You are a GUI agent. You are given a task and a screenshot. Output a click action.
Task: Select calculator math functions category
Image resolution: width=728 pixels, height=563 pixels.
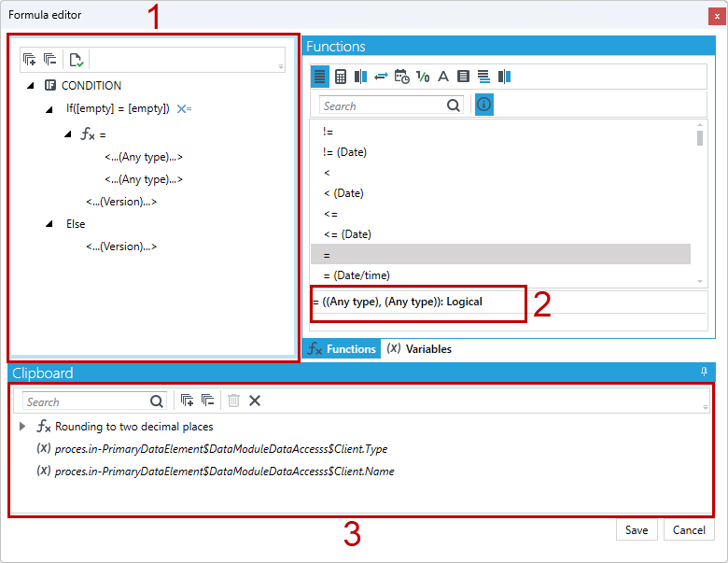point(341,77)
